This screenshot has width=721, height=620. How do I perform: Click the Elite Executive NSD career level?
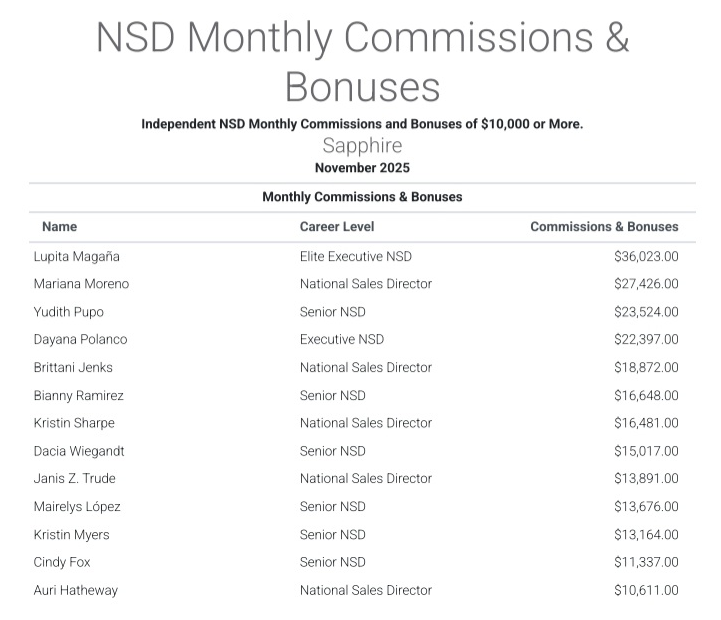point(355,256)
